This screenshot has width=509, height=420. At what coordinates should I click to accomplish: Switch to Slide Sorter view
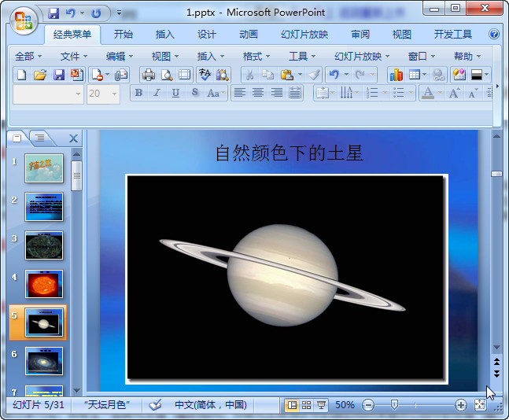pos(306,405)
